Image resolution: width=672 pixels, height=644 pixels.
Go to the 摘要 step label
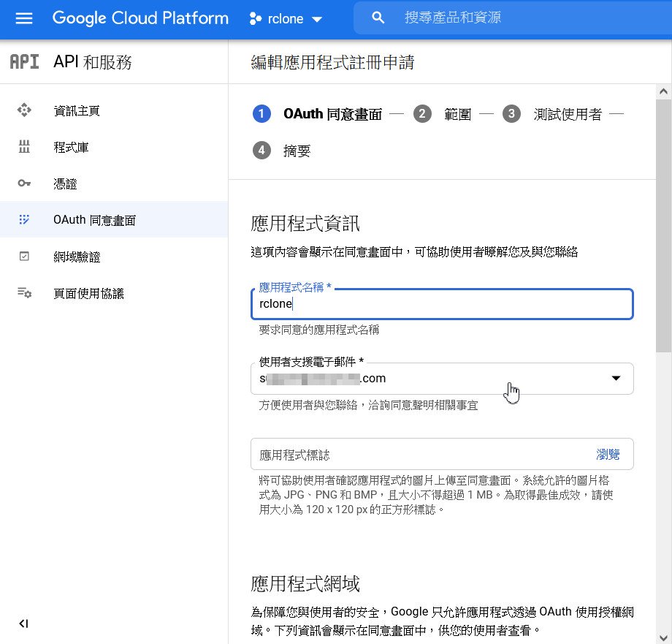point(297,151)
